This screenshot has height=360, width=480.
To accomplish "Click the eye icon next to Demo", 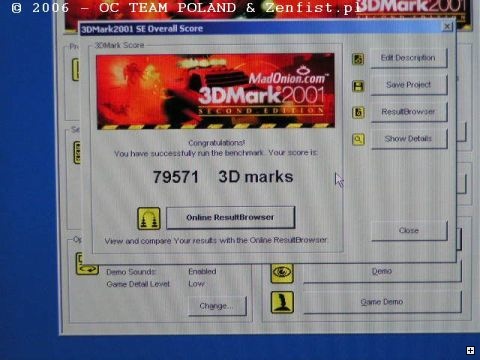I will [x=282, y=273].
